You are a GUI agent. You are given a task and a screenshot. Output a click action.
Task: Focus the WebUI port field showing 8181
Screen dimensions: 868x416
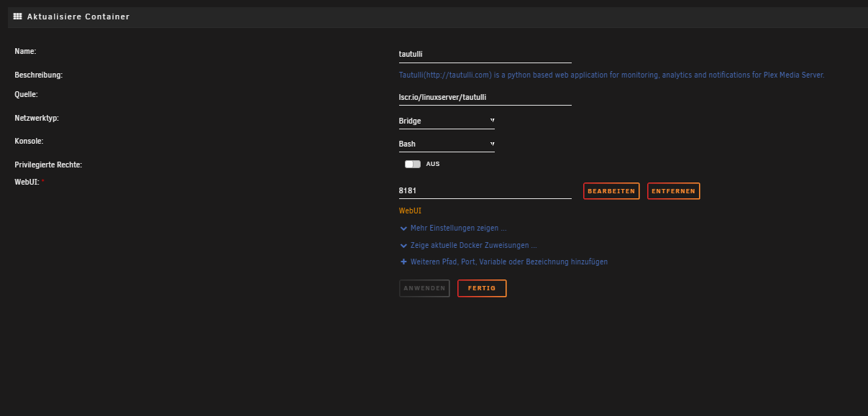click(485, 191)
